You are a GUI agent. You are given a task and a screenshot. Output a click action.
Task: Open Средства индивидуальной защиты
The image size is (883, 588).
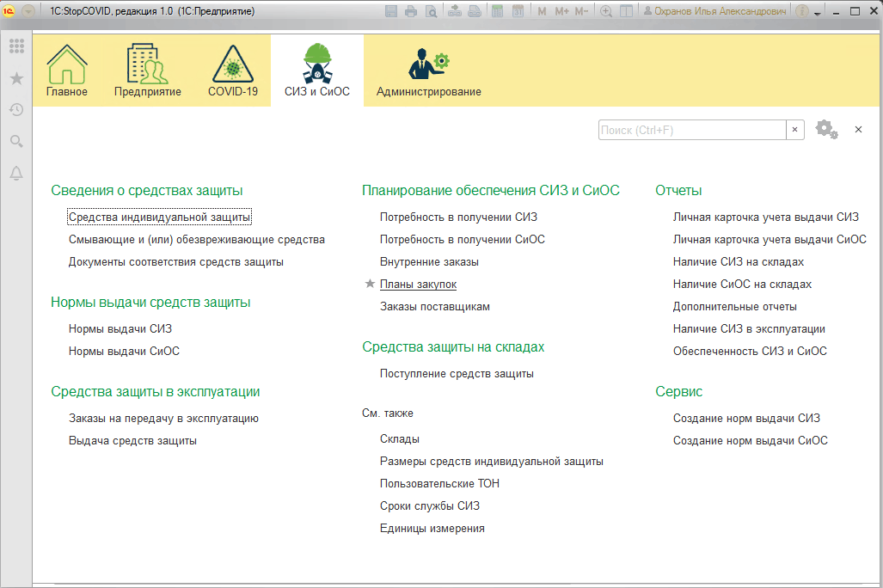tap(159, 217)
